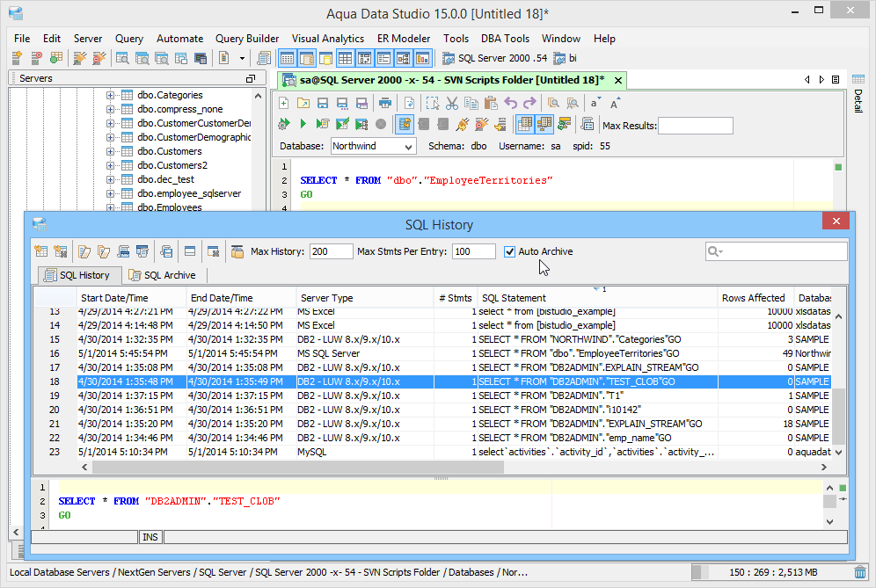Click the SQL History list vertical scrollbar thumb
This screenshot has width=876, height=588.
coord(838,416)
